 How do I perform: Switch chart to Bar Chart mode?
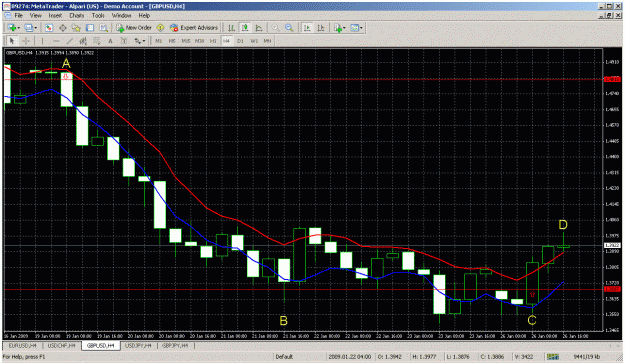tap(231, 27)
